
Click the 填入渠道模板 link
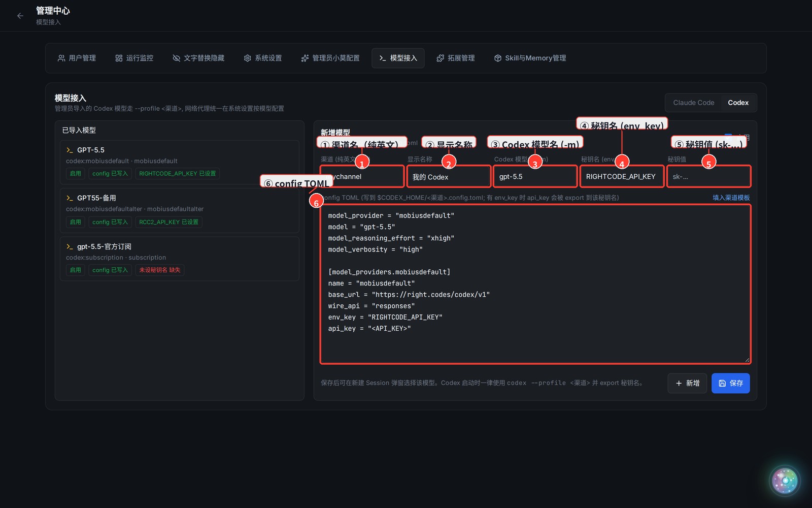click(731, 198)
